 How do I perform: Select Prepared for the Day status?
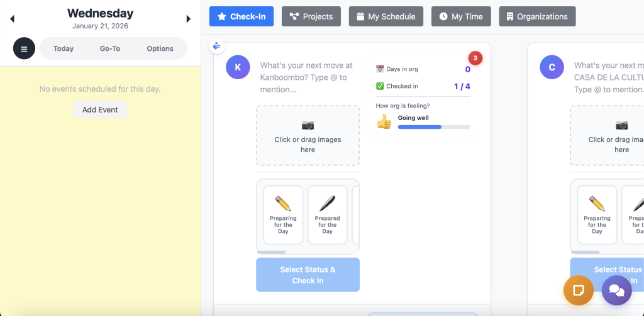(327, 214)
